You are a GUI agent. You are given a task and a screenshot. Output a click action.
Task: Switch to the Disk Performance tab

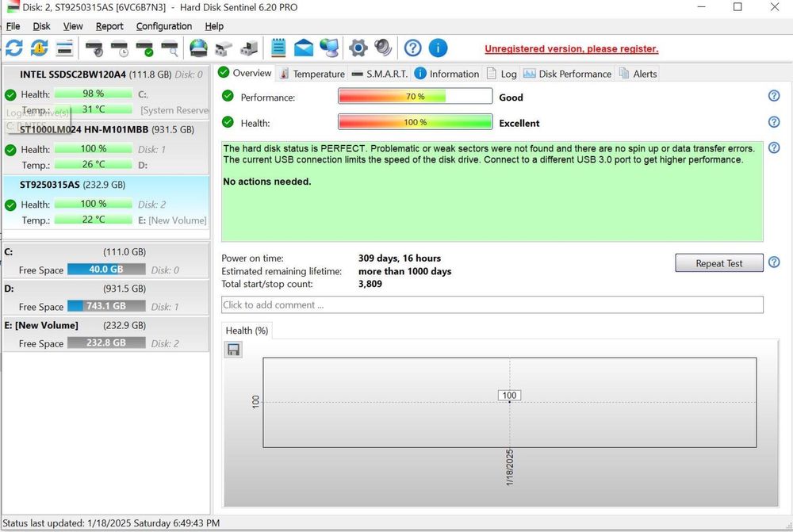(567, 74)
